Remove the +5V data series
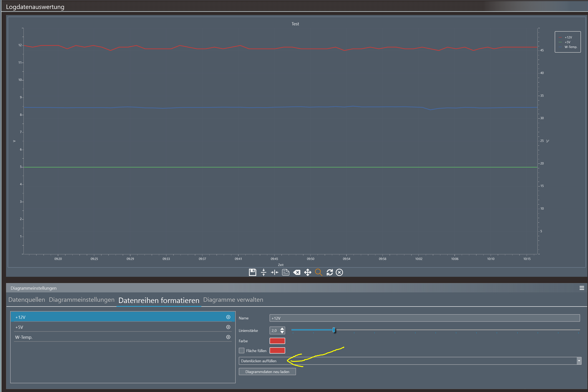 point(228,327)
